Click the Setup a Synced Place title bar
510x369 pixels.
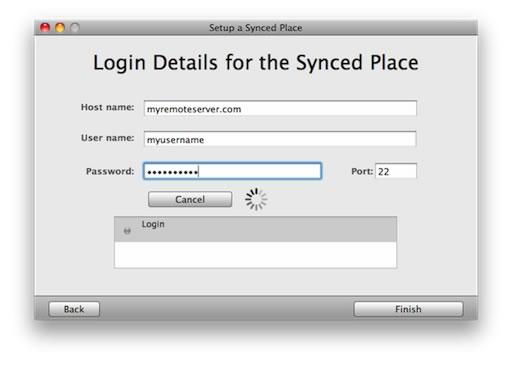tap(256, 28)
